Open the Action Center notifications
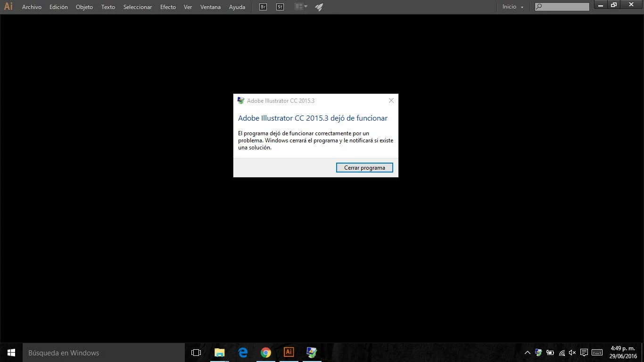The image size is (644, 362). click(x=584, y=353)
